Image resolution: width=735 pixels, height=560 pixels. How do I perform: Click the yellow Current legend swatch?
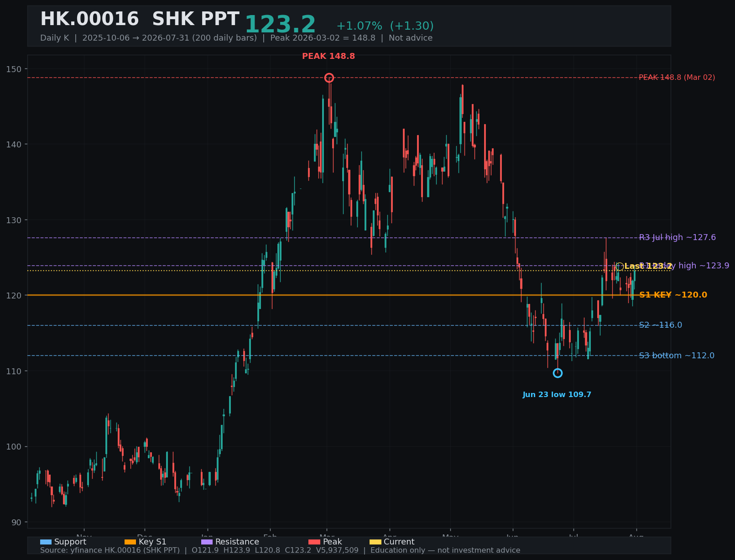(x=375, y=542)
